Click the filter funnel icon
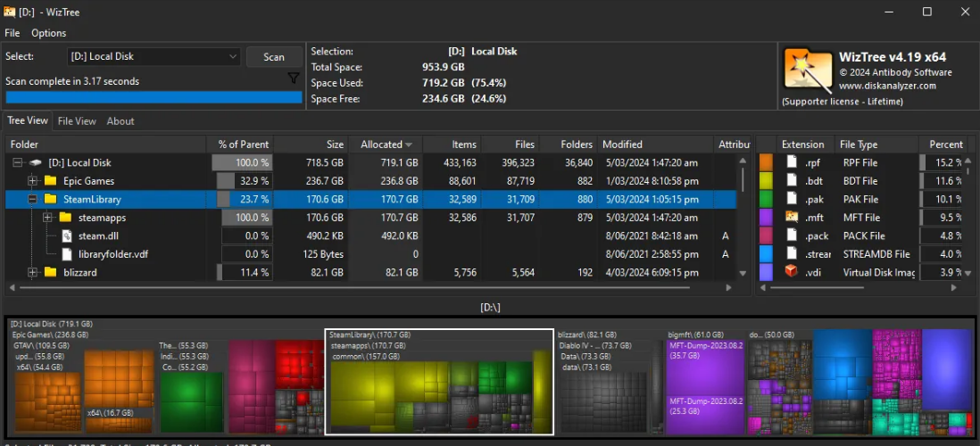This screenshot has width=980, height=446. click(x=293, y=78)
